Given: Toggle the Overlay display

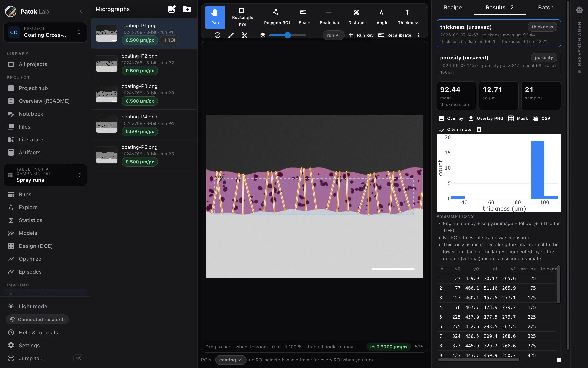Looking at the screenshot, I should 451,118.
